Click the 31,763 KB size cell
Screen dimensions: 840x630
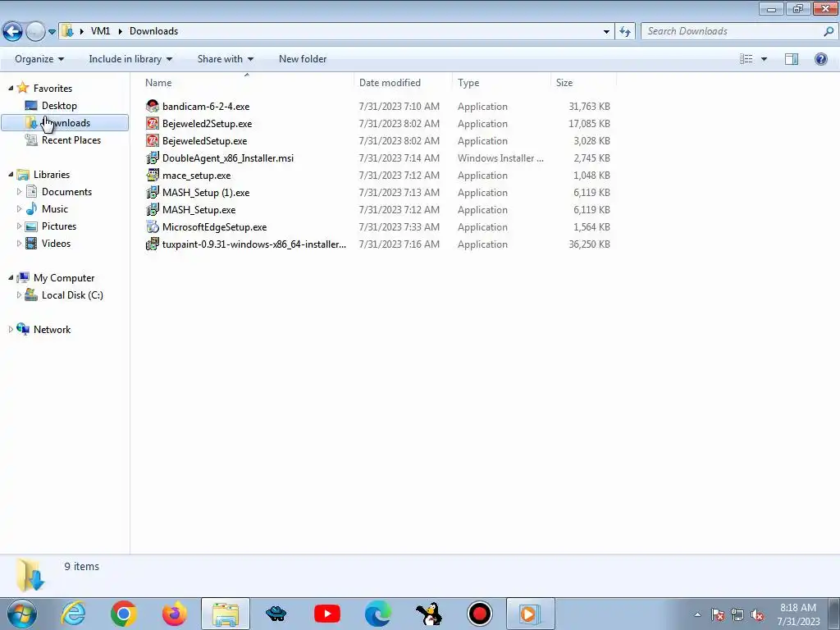(x=589, y=107)
